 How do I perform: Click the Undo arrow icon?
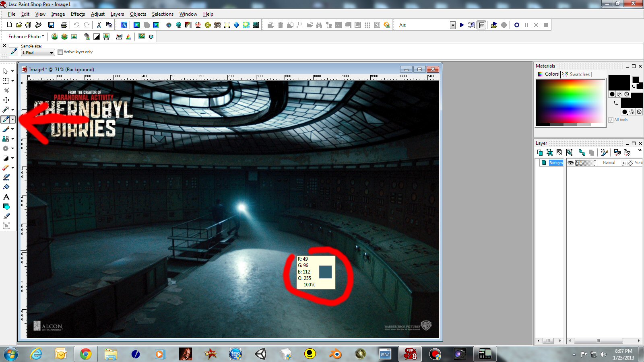click(76, 25)
